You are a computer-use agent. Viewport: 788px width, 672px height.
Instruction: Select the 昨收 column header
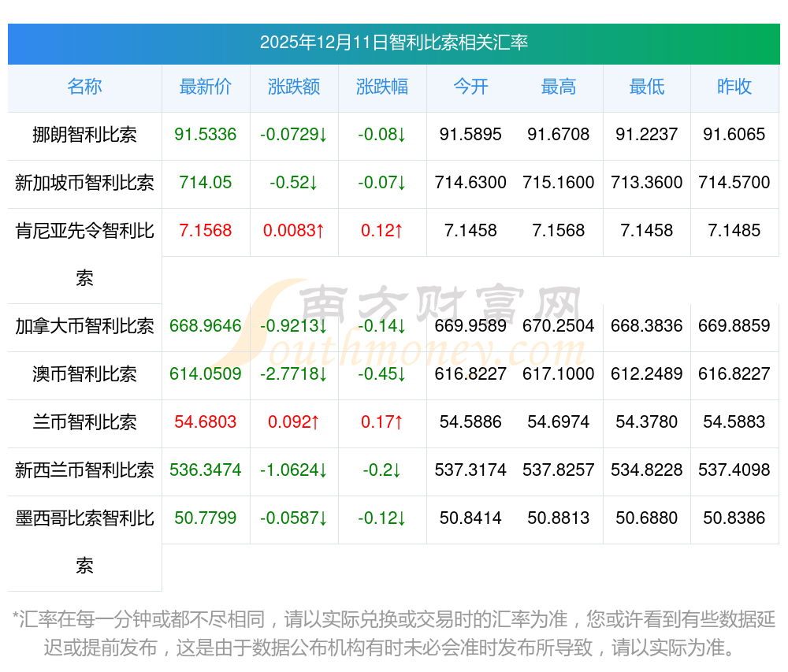click(734, 87)
